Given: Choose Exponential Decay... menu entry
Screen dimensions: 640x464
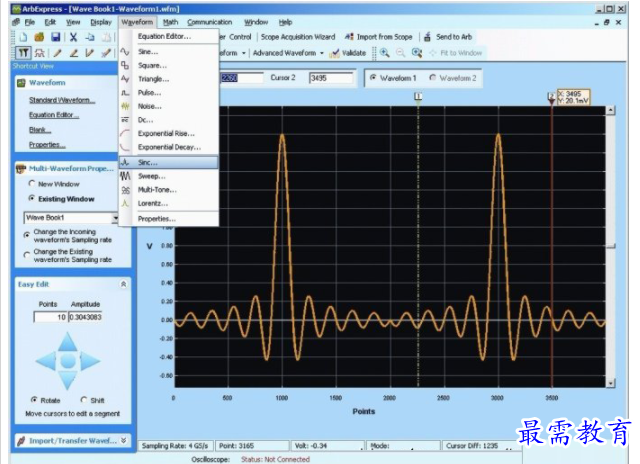Looking at the screenshot, I should (x=169, y=147).
